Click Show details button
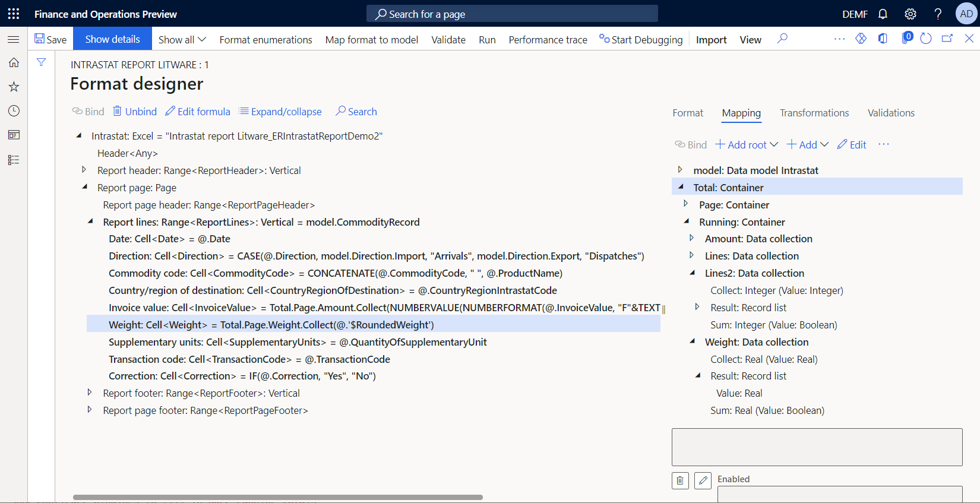980x503 pixels. pyautogui.click(x=112, y=39)
